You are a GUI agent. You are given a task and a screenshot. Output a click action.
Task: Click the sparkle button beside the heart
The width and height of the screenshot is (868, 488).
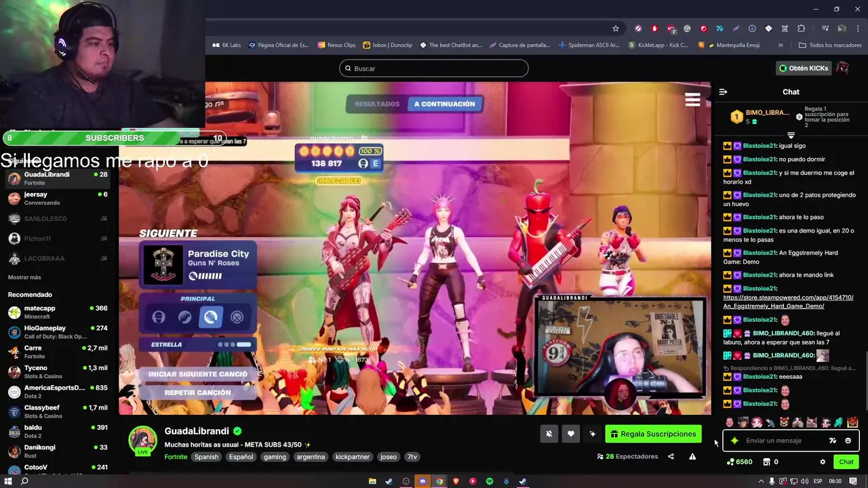click(x=593, y=434)
